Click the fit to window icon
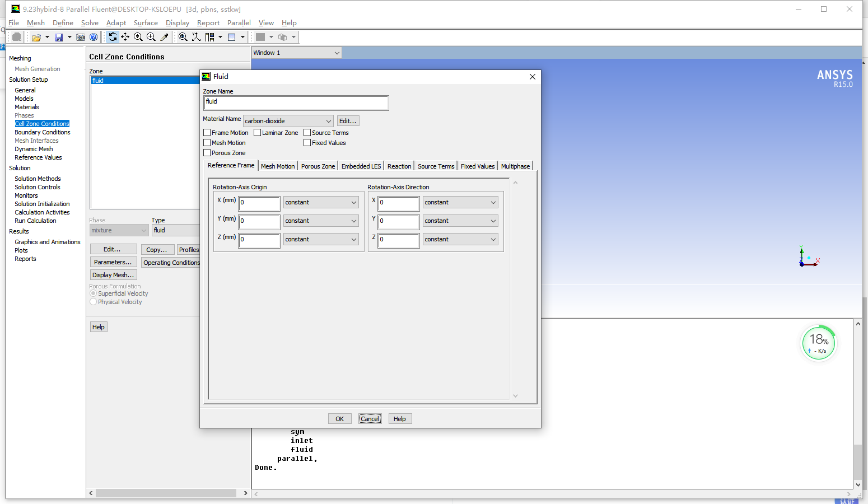 pyautogui.click(x=183, y=37)
